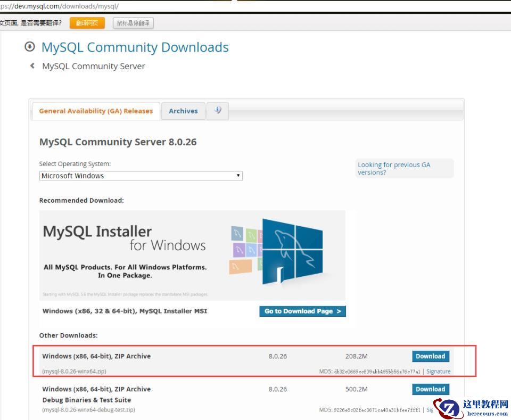The height and width of the screenshot is (420, 511).
Task: Click the MySQL Community Server 8.0.26 heading
Action: [118, 142]
